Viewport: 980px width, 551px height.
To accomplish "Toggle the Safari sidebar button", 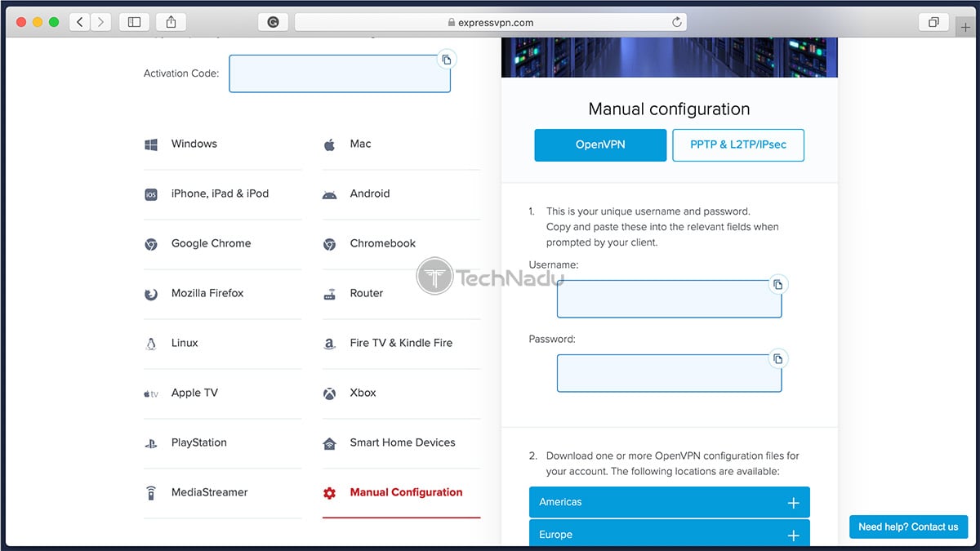I will (x=135, y=22).
